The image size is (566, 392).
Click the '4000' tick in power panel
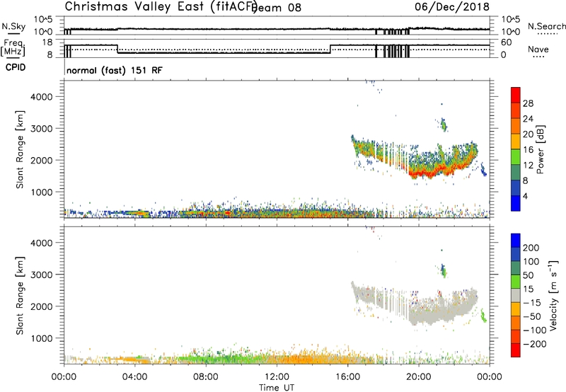(x=42, y=96)
